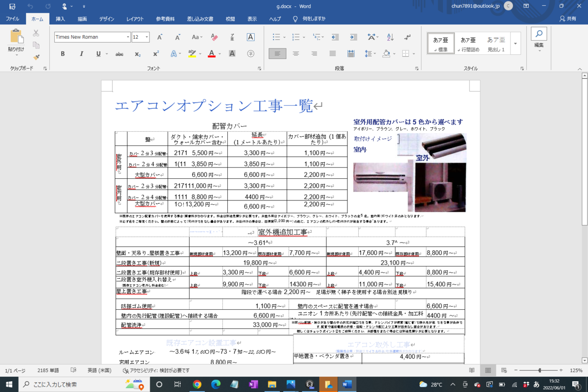Switch to the レイアウト tab

(x=135, y=19)
